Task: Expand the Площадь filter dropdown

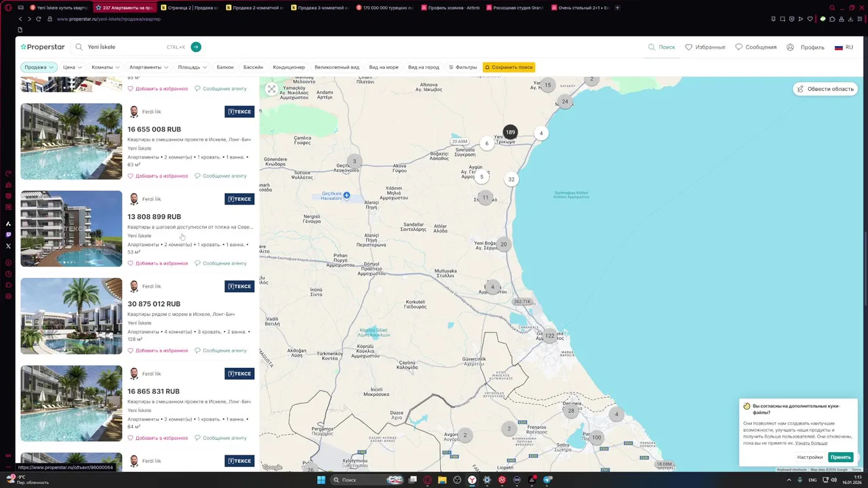Action: tap(192, 67)
